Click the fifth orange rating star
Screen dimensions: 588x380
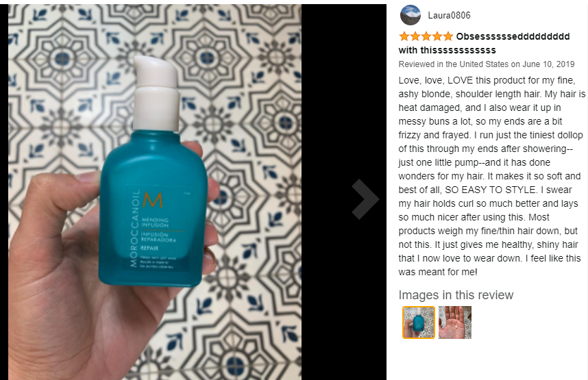click(x=448, y=36)
